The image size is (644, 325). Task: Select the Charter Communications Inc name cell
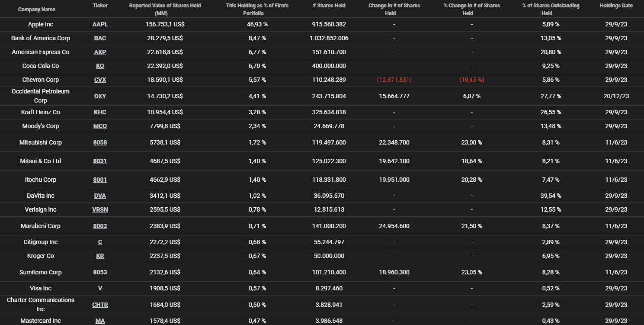[41, 305]
